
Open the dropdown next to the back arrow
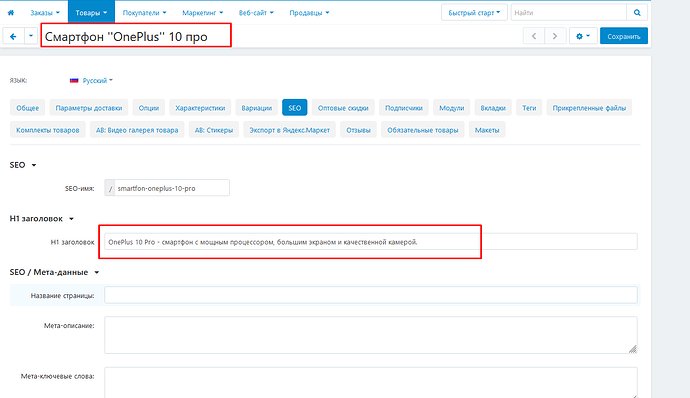click(31, 36)
